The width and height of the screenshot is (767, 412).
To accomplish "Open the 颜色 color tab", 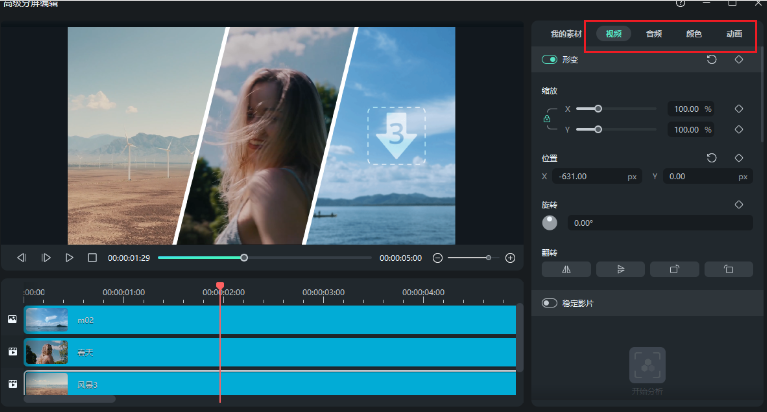I will pos(693,34).
